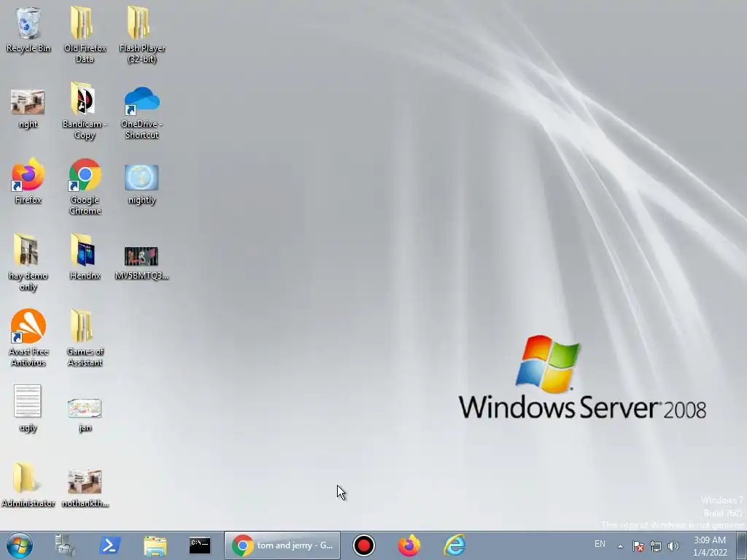
Task: Select the ugly text document
Action: pos(28,408)
